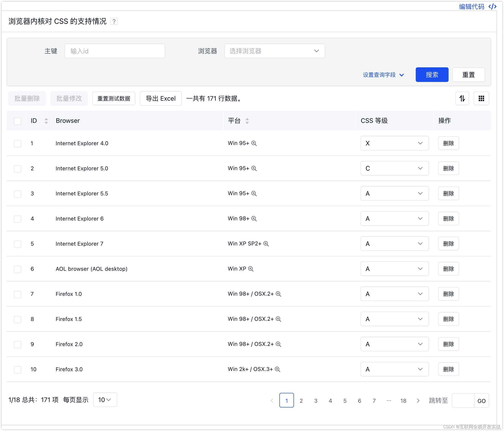Check the row for Firefox 3.0

tap(18, 370)
